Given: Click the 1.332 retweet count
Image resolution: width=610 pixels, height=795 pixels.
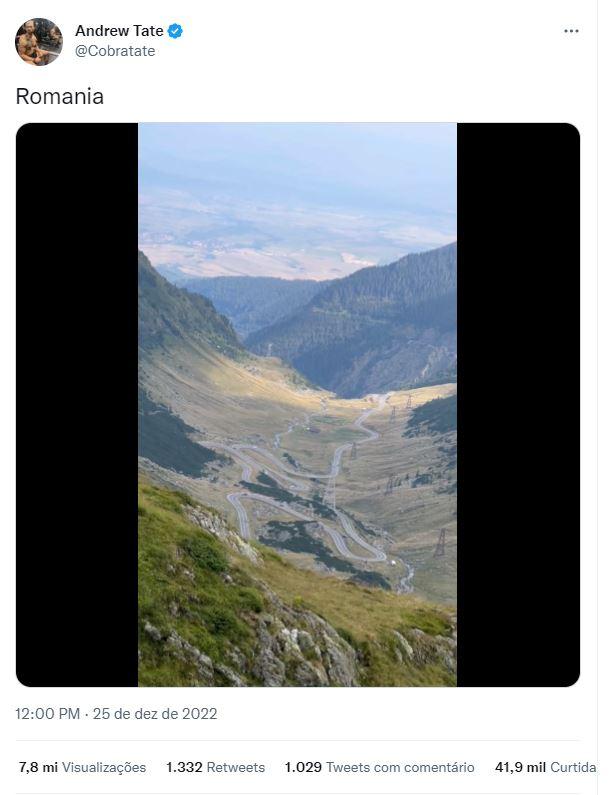Looking at the screenshot, I should tap(184, 767).
